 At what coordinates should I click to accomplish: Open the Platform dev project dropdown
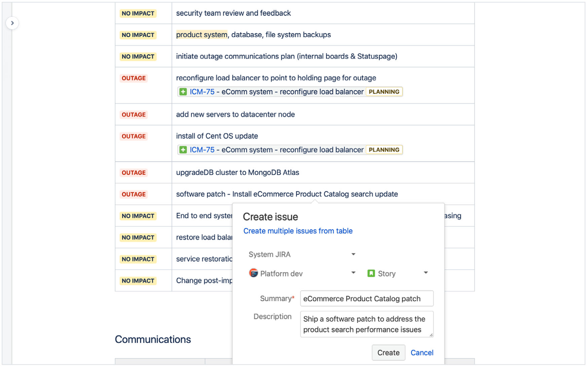pos(353,272)
